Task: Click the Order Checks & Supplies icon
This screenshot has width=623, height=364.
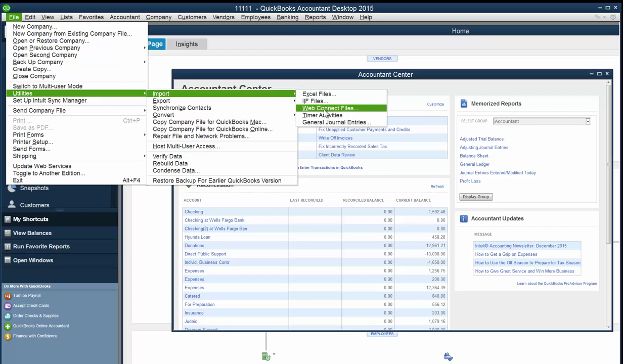Action: (x=8, y=316)
